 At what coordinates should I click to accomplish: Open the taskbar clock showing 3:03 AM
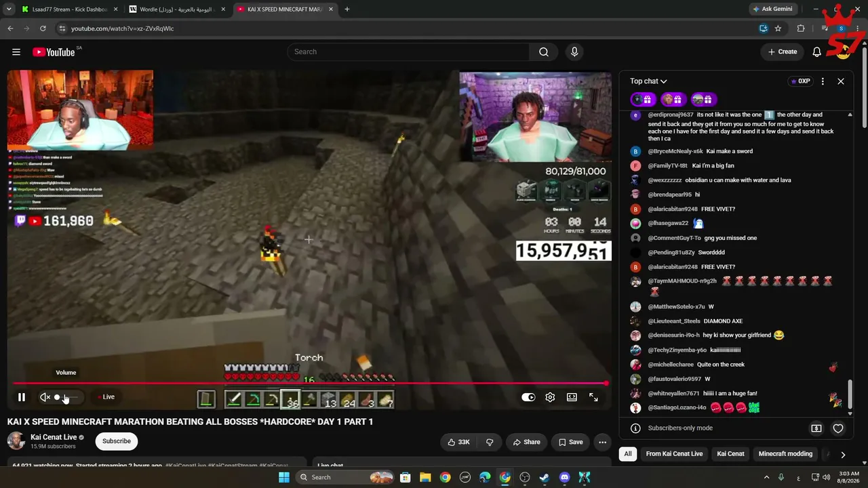[x=849, y=477]
